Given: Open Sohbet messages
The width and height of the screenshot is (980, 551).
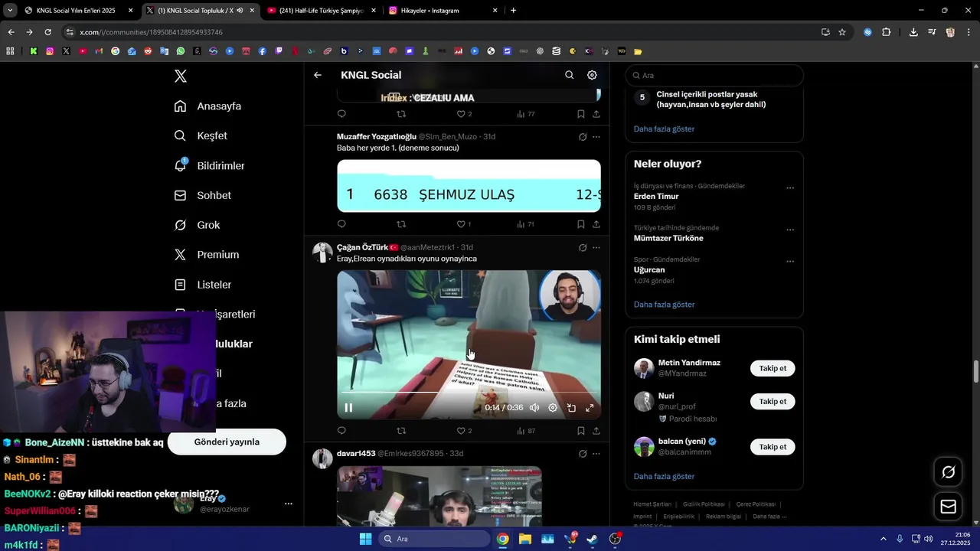Looking at the screenshot, I should click(202, 195).
